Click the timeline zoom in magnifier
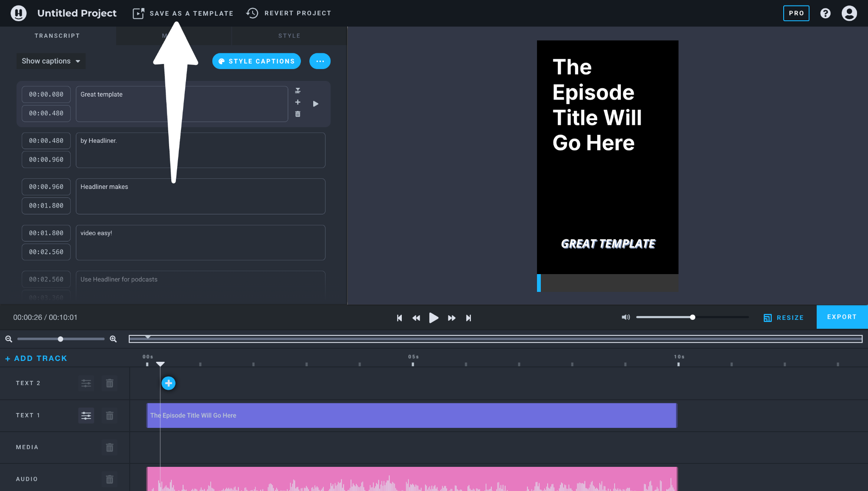Screen dimensions: 868x491 [113, 339]
